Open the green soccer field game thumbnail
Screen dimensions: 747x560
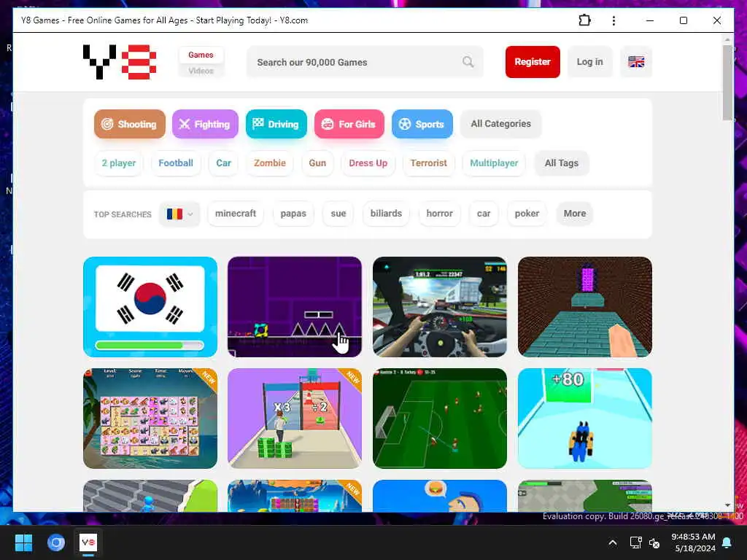440,418
